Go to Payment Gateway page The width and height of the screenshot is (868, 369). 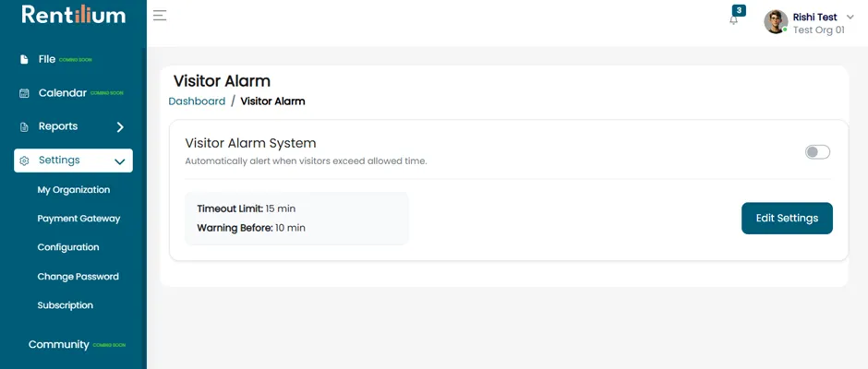pos(78,219)
